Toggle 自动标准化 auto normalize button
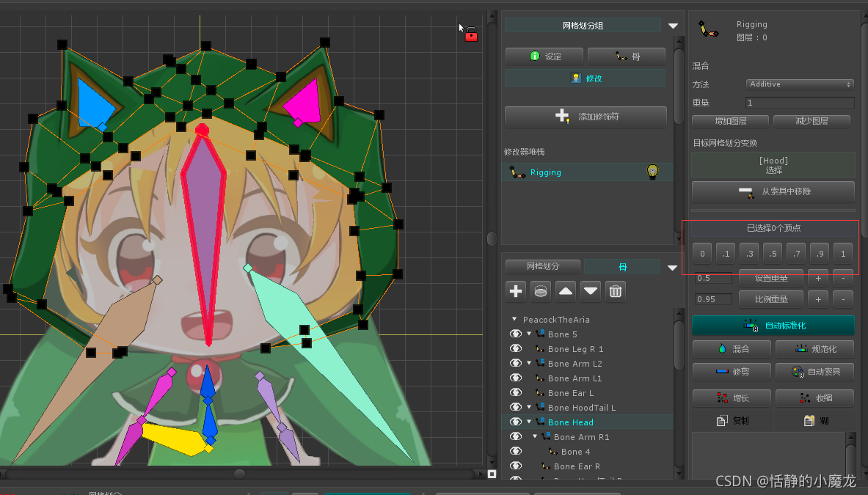Image resolution: width=868 pixels, height=495 pixels. pyautogui.click(x=773, y=325)
